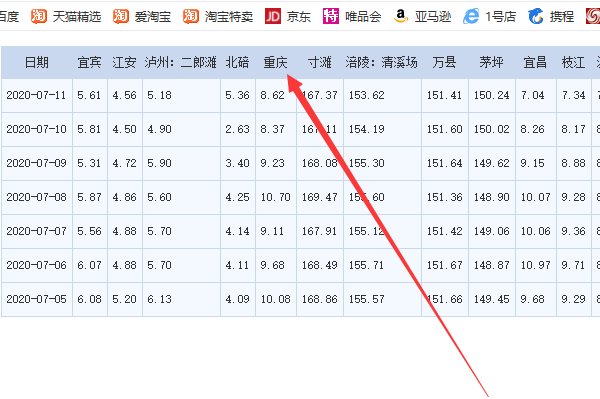This screenshot has width=600, height=399.
Task: Click the 枝江 value 9.29
Action: [573, 299]
